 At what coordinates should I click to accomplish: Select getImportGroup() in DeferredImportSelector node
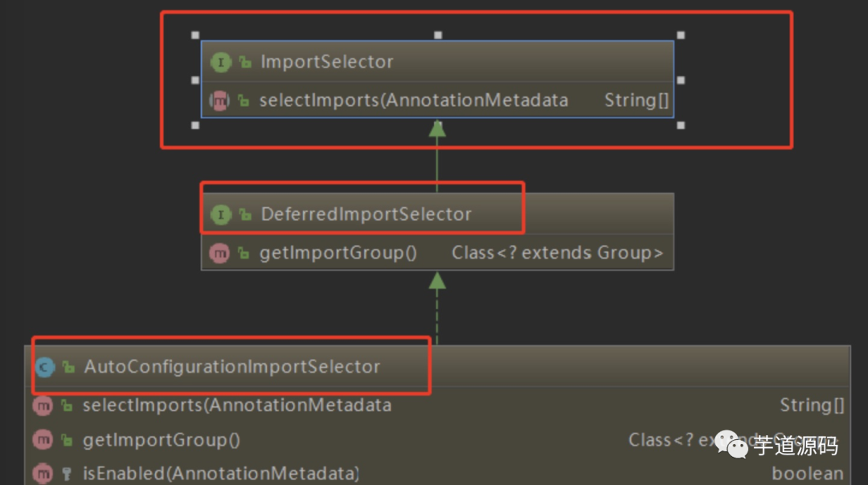[338, 253]
